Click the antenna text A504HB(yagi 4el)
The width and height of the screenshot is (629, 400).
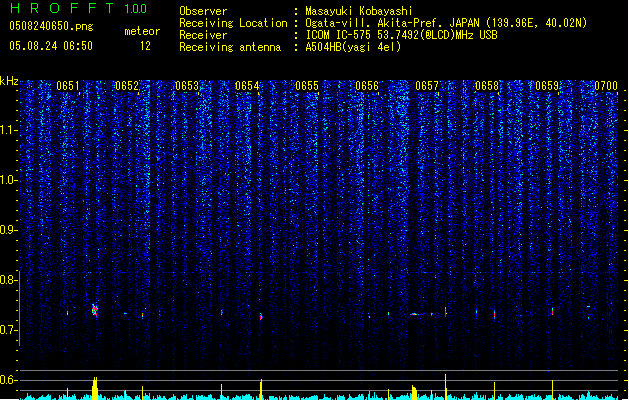[x=353, y=47]
